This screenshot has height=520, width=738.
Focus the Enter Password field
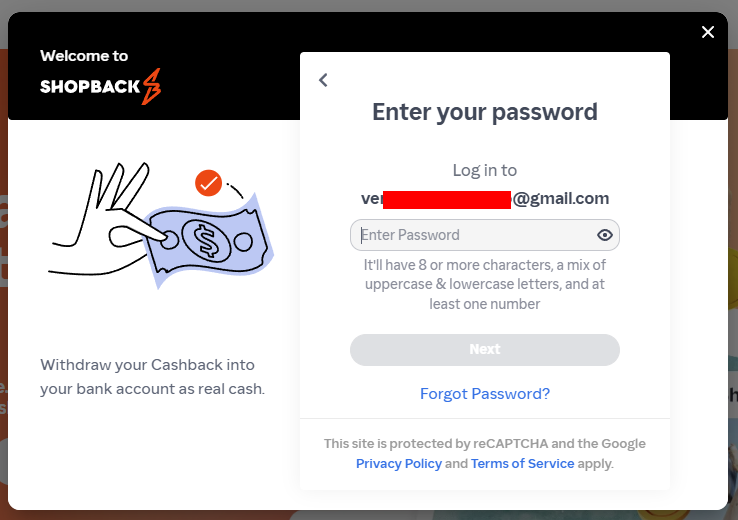pos(470,235)
